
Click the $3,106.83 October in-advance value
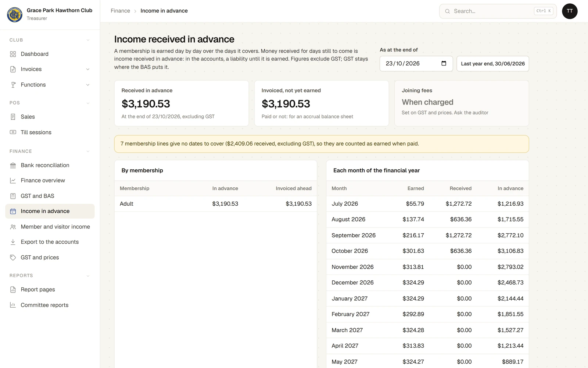click(510, 251)
